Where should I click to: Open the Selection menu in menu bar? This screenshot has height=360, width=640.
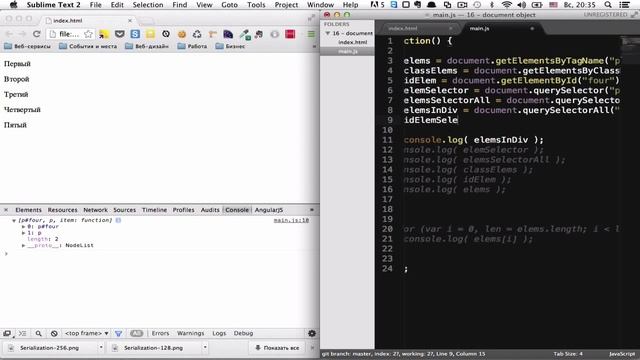[x=148, y=5]
